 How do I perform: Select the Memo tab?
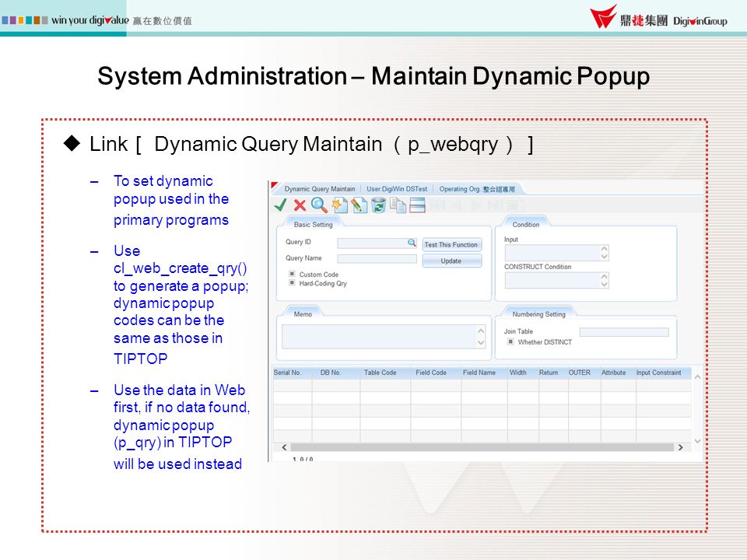click(x=303, y=313)
